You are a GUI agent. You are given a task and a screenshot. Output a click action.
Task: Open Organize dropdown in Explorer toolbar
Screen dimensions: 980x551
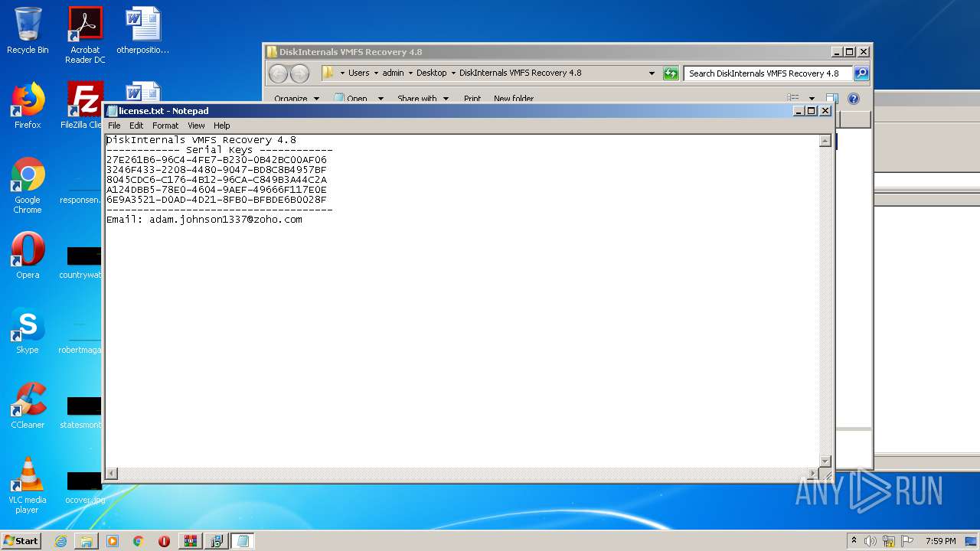coord(297,99)
